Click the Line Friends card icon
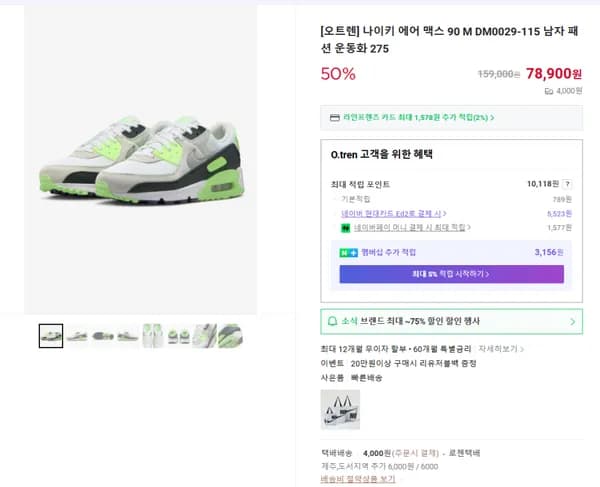Image resolution: width=600 pixels, height=487 pixels. pos(334,118)
